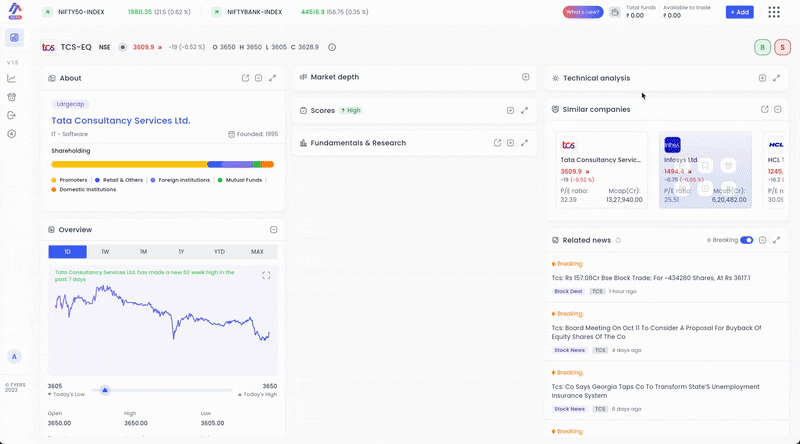Screen dimensions: 800x444
Task: Pop out the Similar companies panel
Action: pos(764,109)
